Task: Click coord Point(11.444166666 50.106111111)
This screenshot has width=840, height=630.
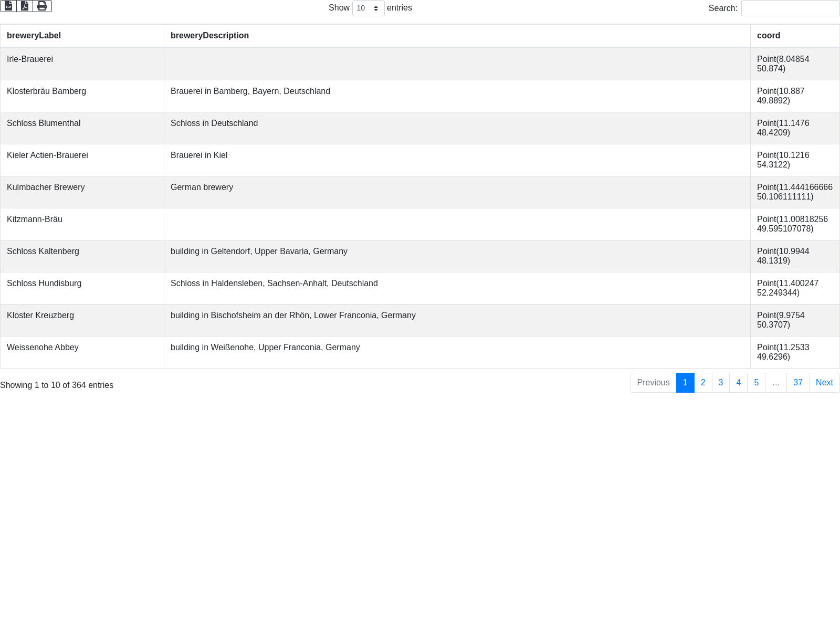Action: pyautogui.click(x=795, y=192)
